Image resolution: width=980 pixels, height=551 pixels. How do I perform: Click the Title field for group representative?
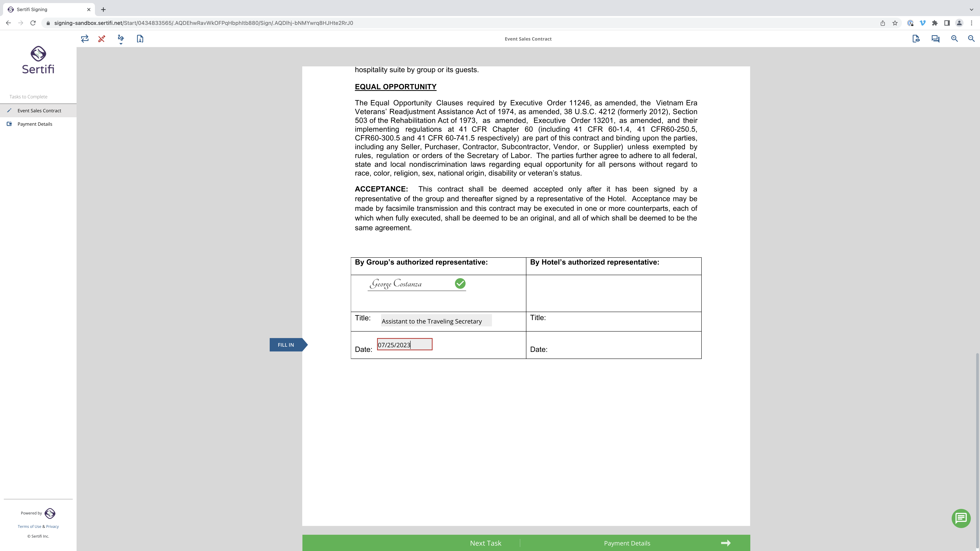point(436,321)
